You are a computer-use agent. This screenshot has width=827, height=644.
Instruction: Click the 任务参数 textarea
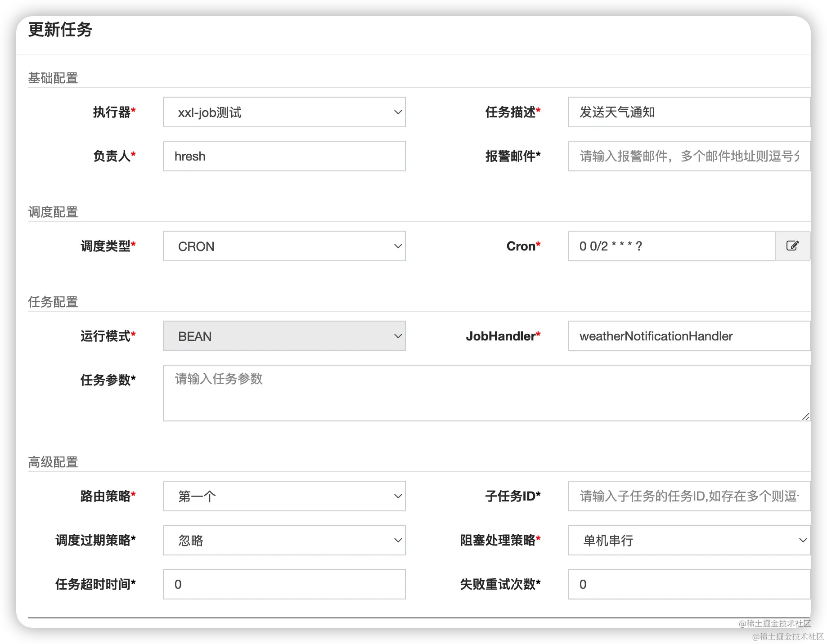coord(486,393)
